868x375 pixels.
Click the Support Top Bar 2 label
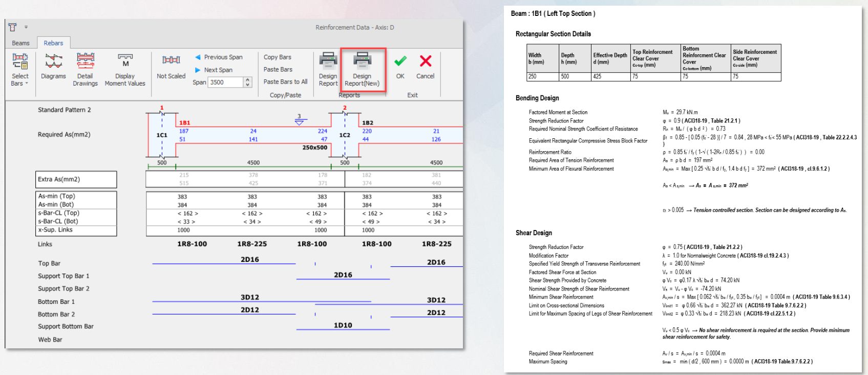click(63, 289)
